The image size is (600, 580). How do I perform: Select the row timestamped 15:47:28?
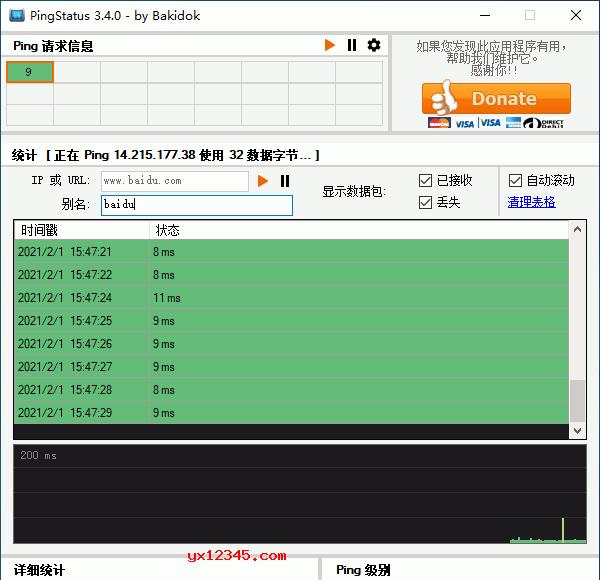coord(291,389)
